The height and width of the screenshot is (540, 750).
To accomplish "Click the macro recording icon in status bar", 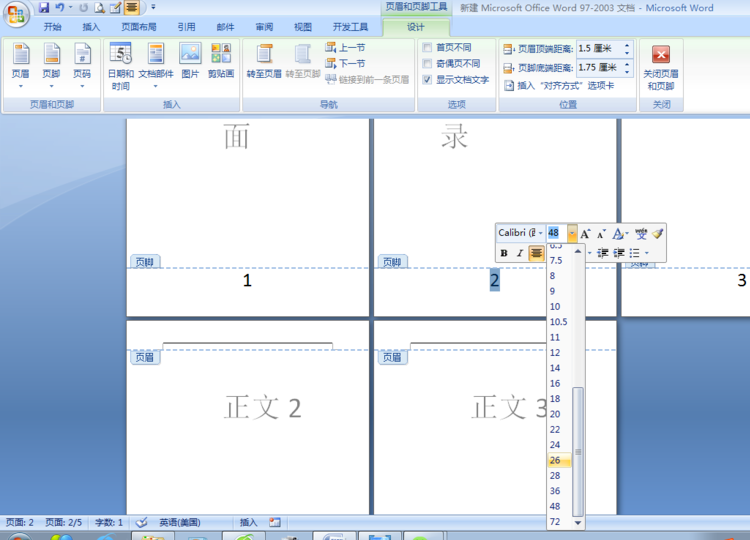I will coord(275,522).
